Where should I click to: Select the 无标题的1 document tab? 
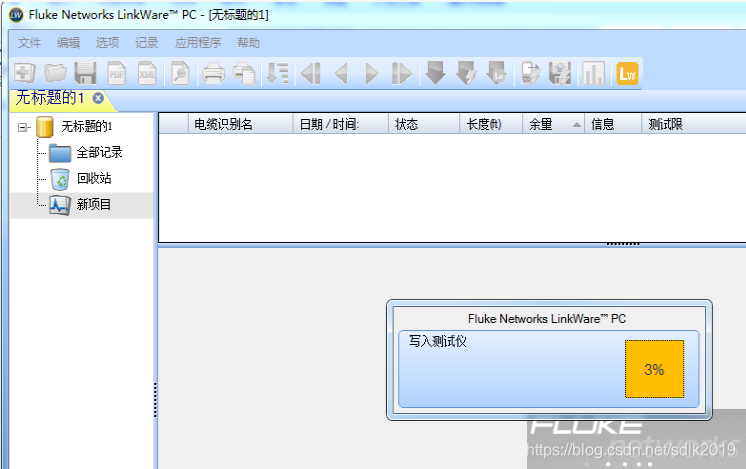click(50, 98)
